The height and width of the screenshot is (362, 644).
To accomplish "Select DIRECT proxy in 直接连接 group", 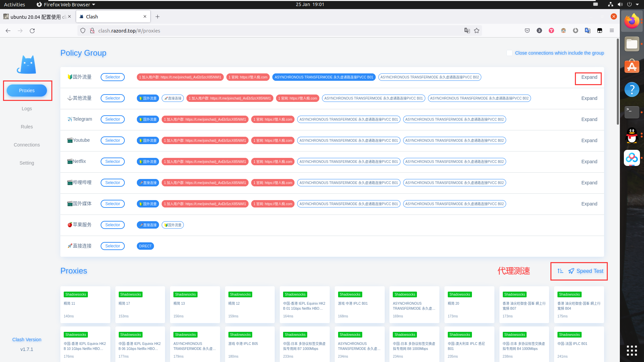I will pyautogui.click(x=145, y=246).
